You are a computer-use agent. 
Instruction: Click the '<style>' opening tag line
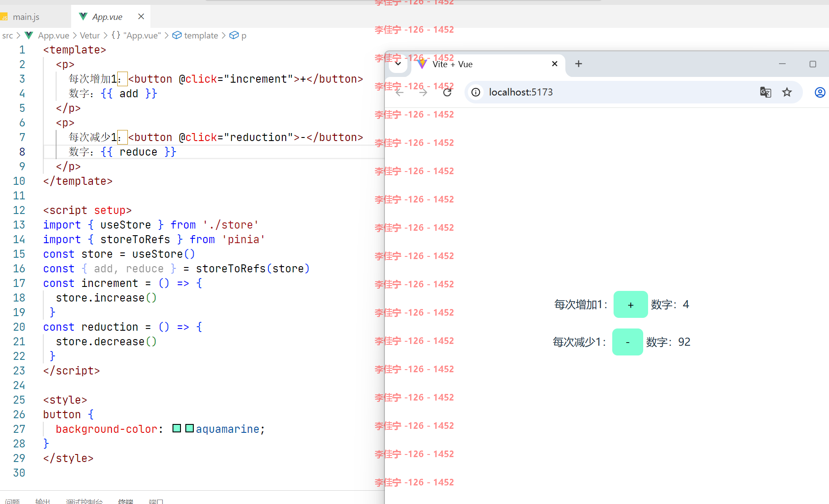(65, 400)
